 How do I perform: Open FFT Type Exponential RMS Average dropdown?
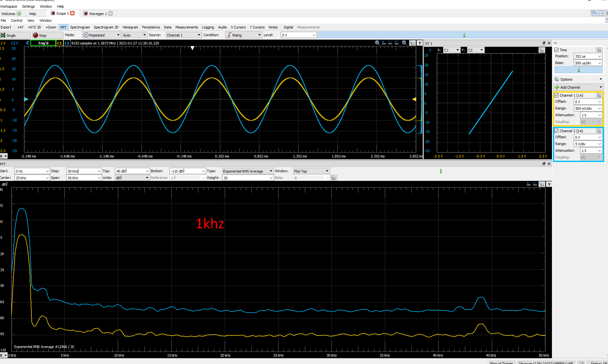coord(248,171)
